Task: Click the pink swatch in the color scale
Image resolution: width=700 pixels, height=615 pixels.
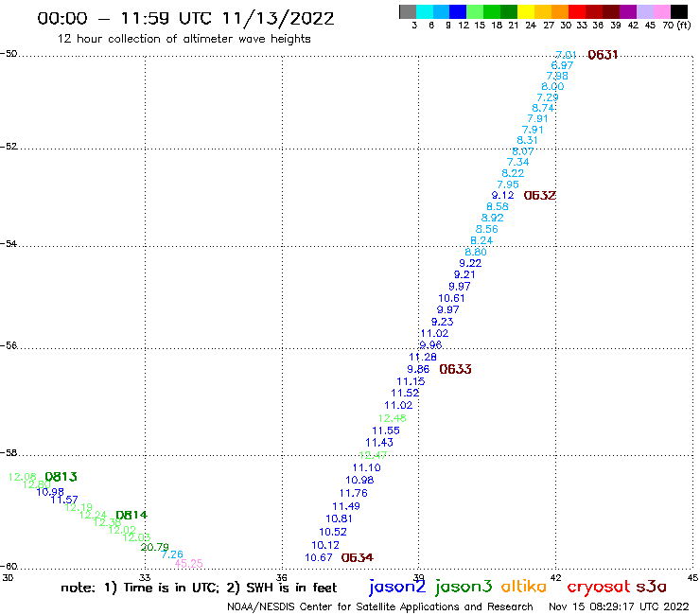Action: click(x=661, y=11)
